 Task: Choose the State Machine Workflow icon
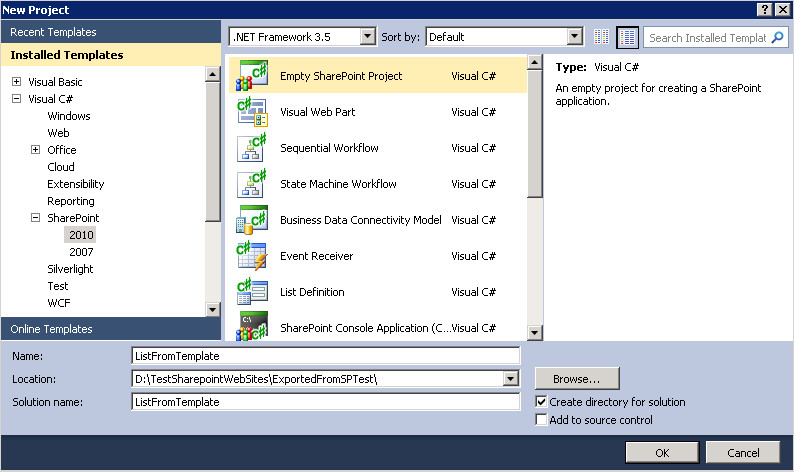tap(252, 183)
